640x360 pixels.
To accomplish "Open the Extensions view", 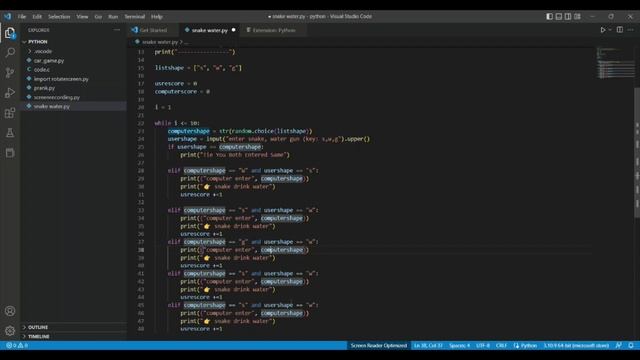I will tap(10, 113).
